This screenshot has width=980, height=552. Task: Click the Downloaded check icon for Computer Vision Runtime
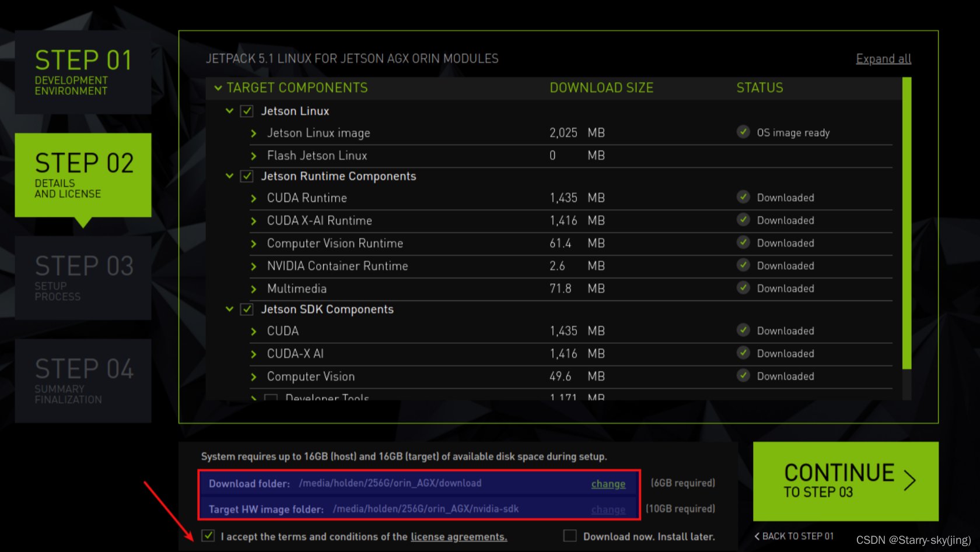[x=743, y=242]
